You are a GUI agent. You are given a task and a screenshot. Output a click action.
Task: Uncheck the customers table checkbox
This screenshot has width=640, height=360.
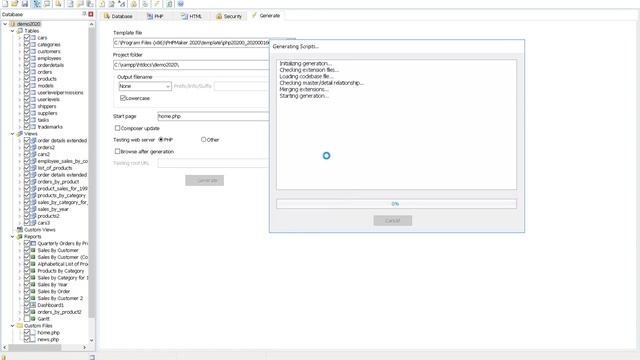(x=27, y=51)
